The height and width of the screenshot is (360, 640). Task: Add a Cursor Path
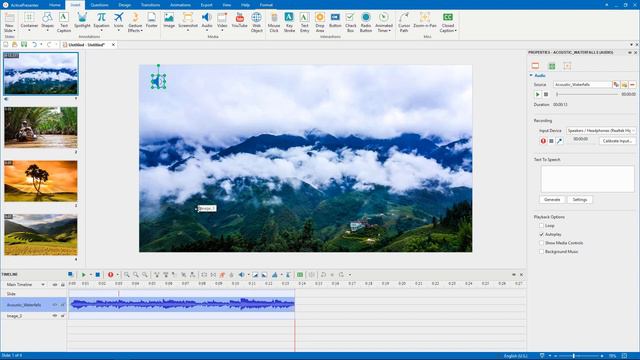pyautogui.click(x=404, y=22)
